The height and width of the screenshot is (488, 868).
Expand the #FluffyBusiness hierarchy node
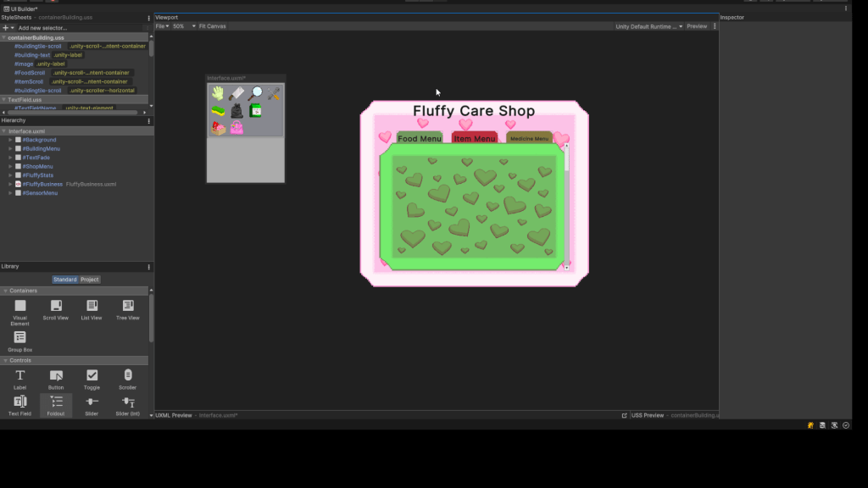coord(10,184)
